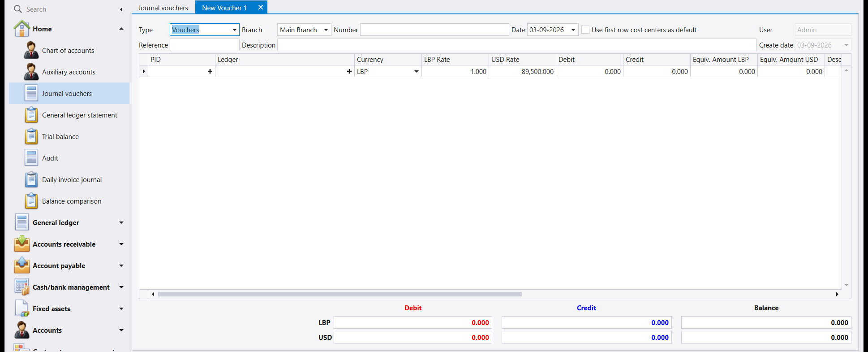
Task: Expand the Fixed assets section arrow
Action: click(x=121, y=309)
